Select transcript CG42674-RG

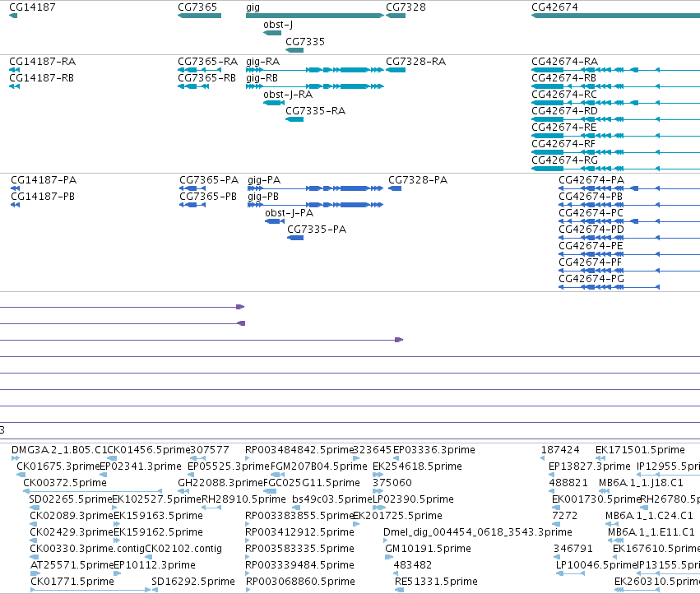(x=564, y=160)
